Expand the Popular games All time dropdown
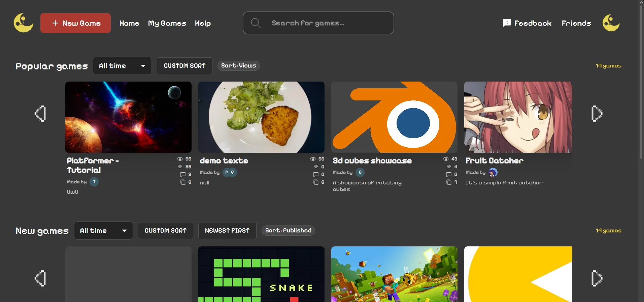This screenshot has height=302, width=644. [122, 66]
